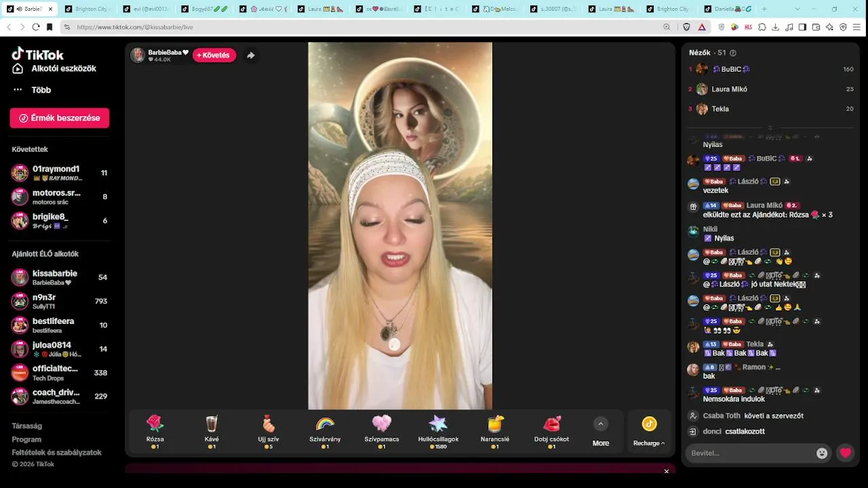
Task: Send the Rózsa gift
Action: pyautogui.click(x=155, y=432)
